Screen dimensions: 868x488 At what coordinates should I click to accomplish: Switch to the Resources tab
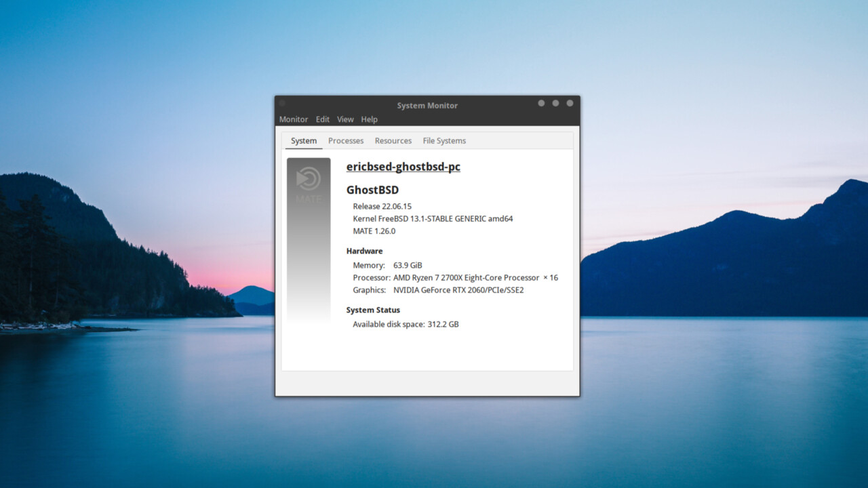pos(393,141)
